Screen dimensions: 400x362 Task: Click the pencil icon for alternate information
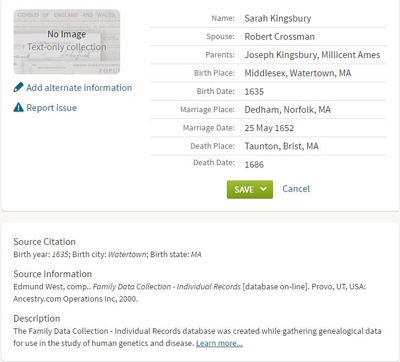tap(18, 88)
